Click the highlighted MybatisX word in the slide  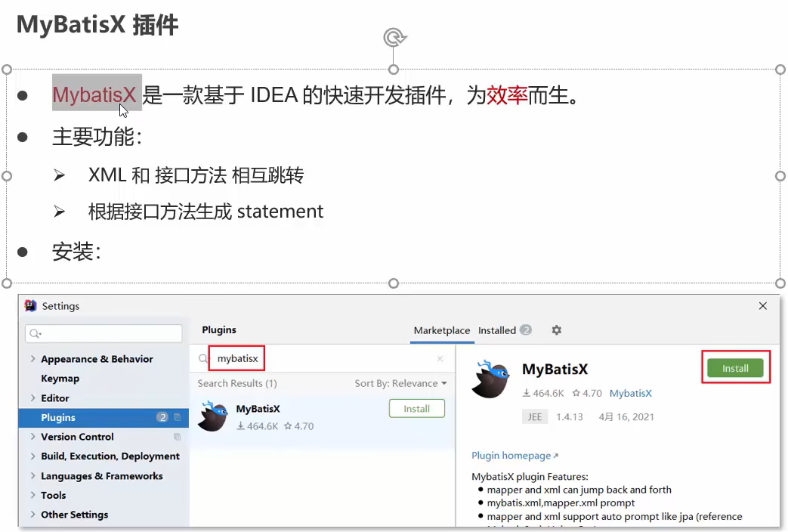click(x=94, y=94)
